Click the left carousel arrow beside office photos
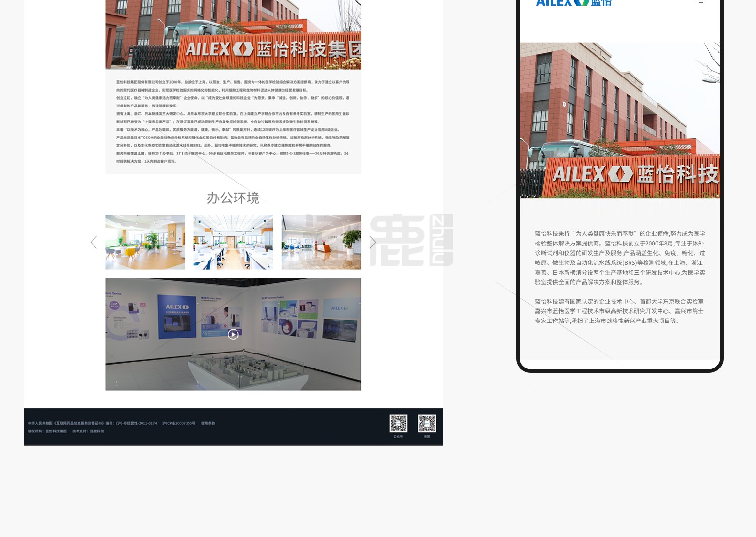The height and width of the screenshot is (537, 756). (94, 243)
